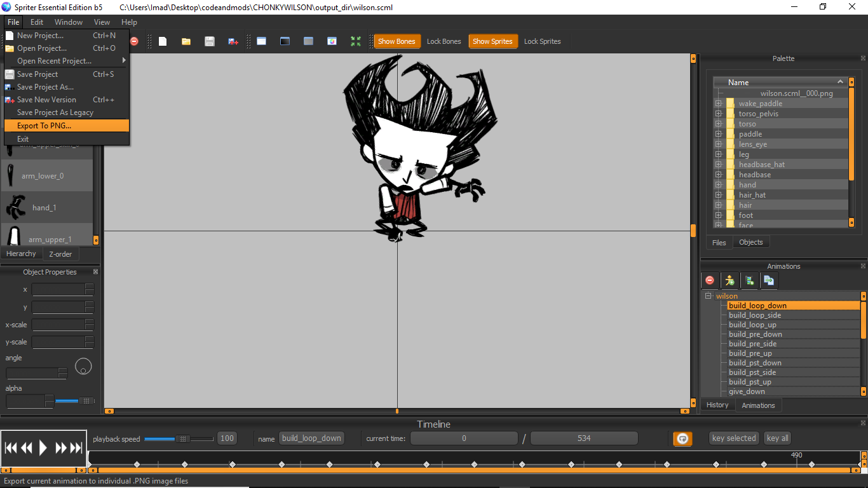Click the duplicate animation icon
Viewport: 868px width, 488px height.
(769, 280)
